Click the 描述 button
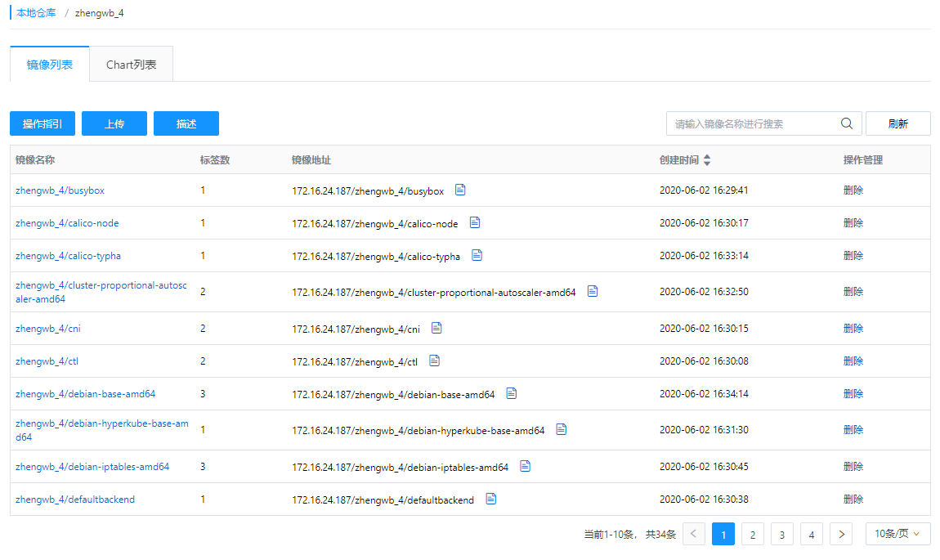940x560 pixels. (186, 123)
